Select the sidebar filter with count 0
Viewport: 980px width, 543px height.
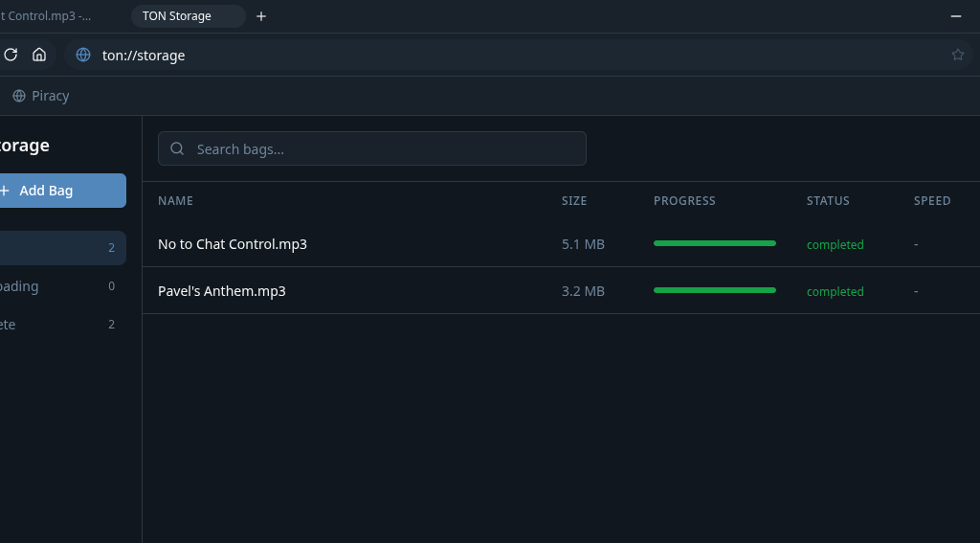57,286
